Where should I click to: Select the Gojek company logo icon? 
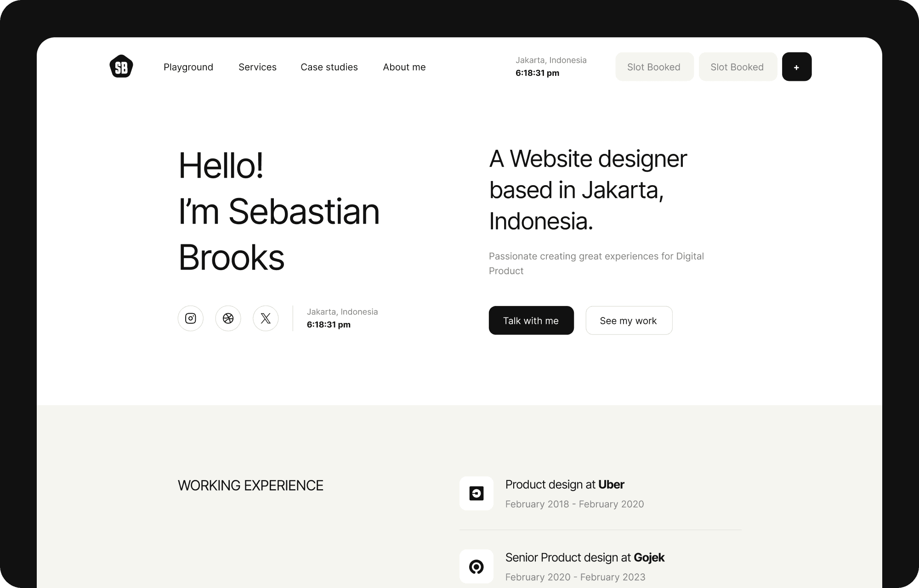coord(477,566)
